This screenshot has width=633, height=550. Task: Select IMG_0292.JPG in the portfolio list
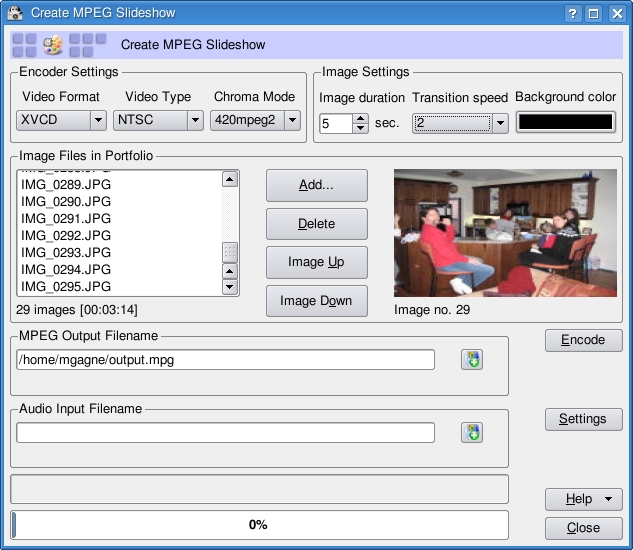pos(66,235)
